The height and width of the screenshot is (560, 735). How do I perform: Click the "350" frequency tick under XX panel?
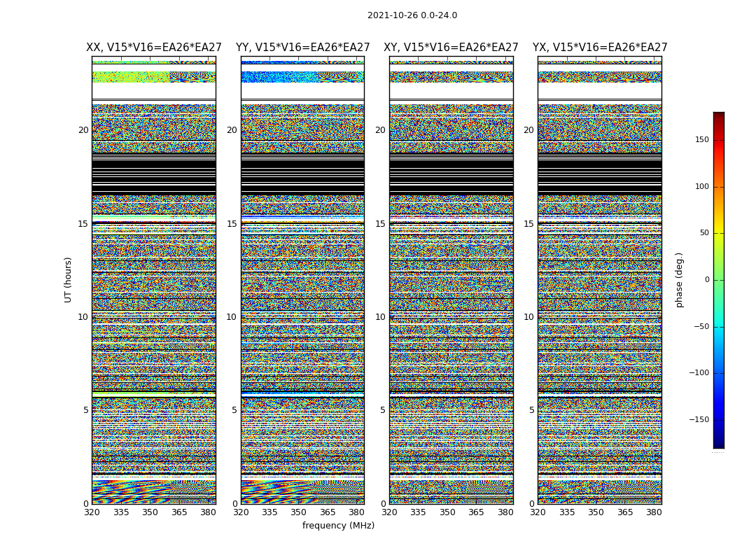(150, 512)
